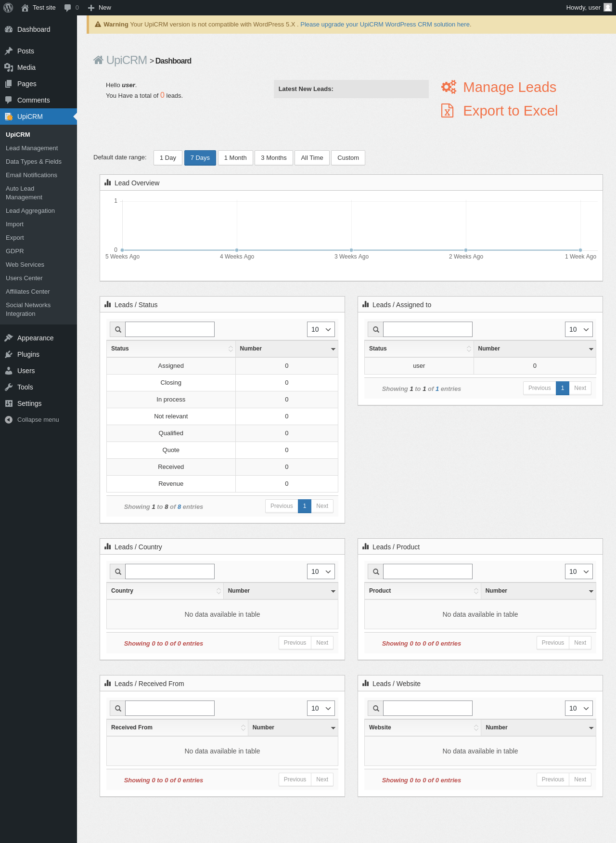The image size is (616, 843).
Task: Click the WordPress logo icon
Action: click(x=8, y=8)
